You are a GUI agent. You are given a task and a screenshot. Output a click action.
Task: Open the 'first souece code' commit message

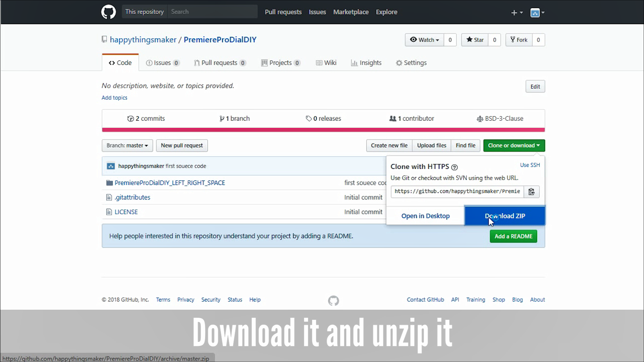coord(186,166)
